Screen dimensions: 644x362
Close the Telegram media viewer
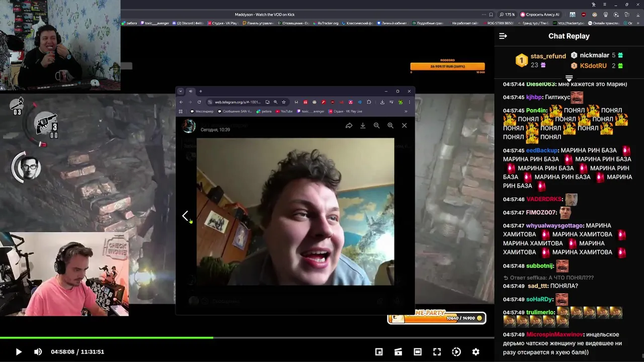click(x=404, y=126)
